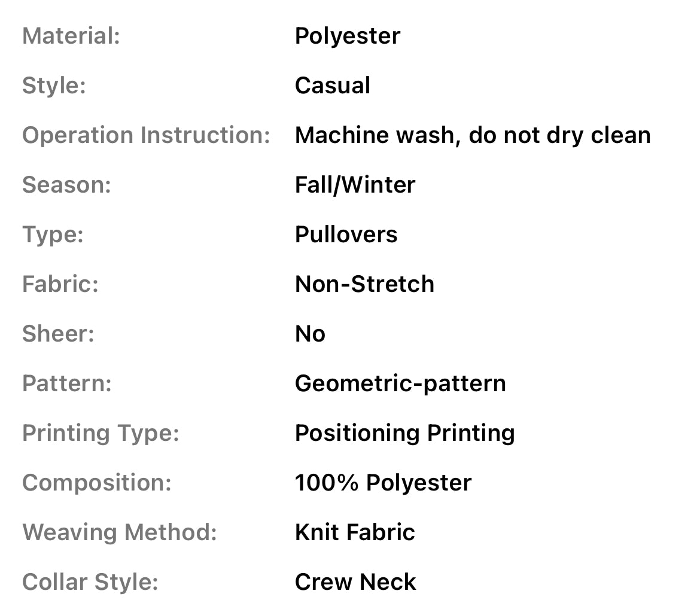This screenshot has height=600, width=700.
Task: Click the "Crew Neck" collar style value
Action: (355, 582)
